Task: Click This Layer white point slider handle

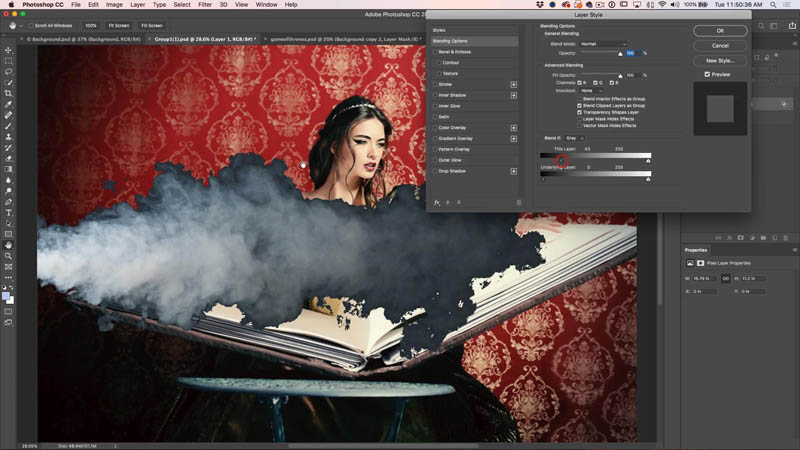Action: pos(648,161)
